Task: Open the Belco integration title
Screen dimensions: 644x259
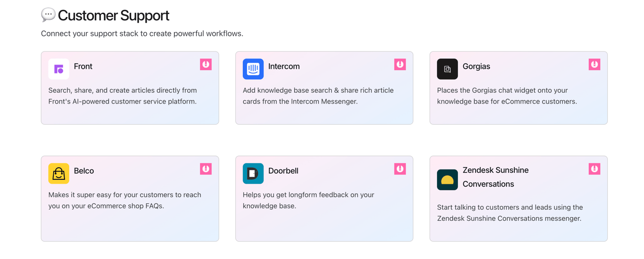Action: click(84, 171)
